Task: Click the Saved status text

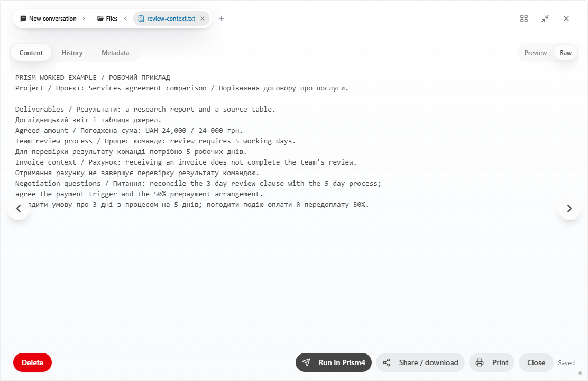Action: [x=566, y=363]
